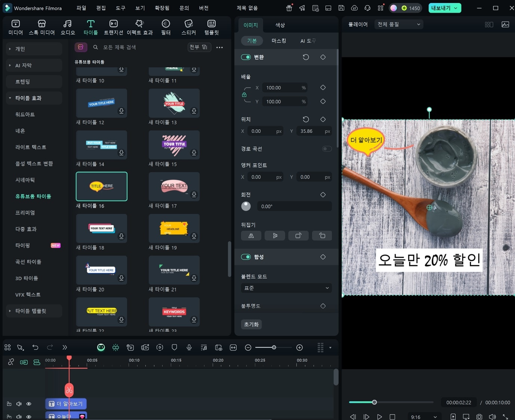The width and height of the screenshot is (515, 420).
Task: Click the cloud upload icon in title bar
Action: click(x=354, y=8)
